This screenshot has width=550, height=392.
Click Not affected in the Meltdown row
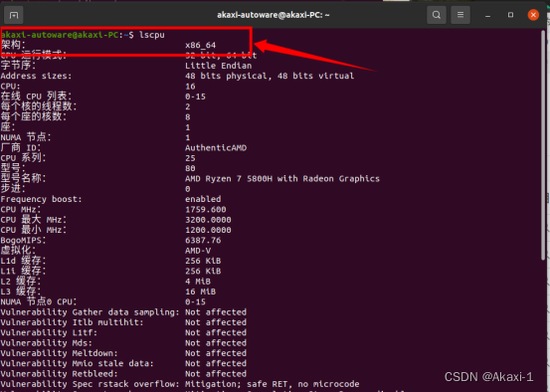216,353
